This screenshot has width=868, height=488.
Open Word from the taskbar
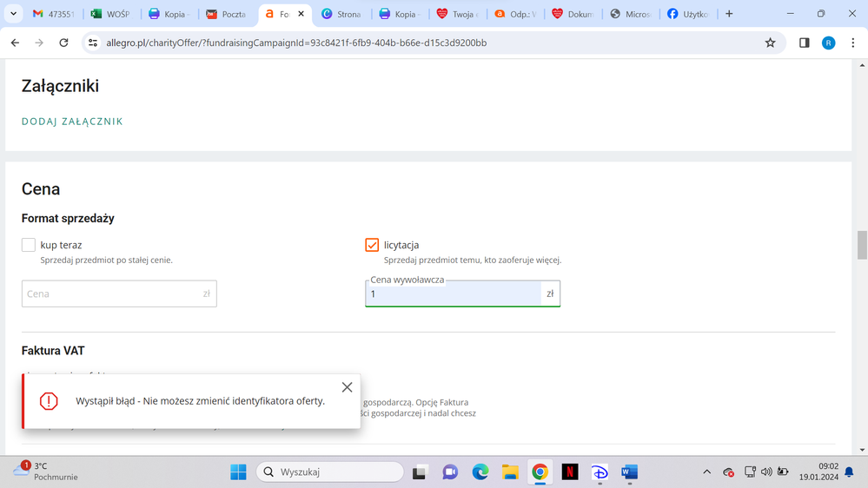(629, 472)
